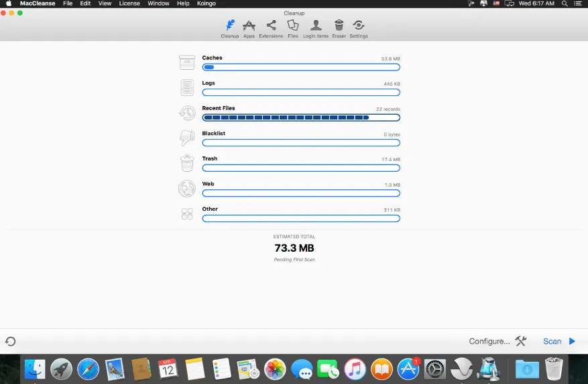
Task: Open Spotlight search in menu bar
Action: click(x=565, y=3)
